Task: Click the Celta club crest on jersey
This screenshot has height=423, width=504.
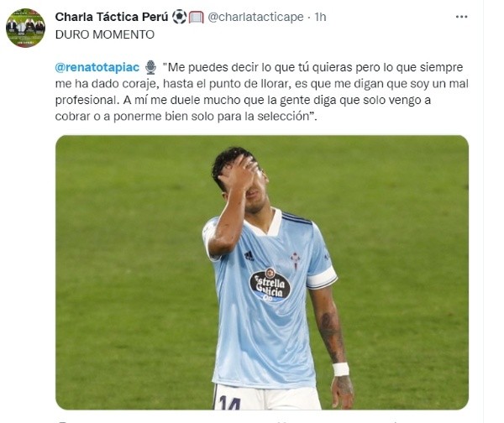Action: pos(295,260)
